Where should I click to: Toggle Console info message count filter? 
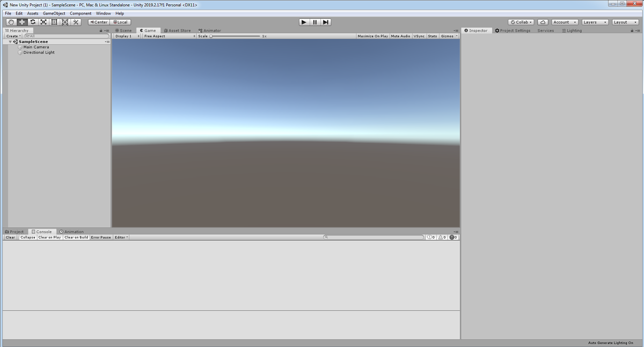431,237
